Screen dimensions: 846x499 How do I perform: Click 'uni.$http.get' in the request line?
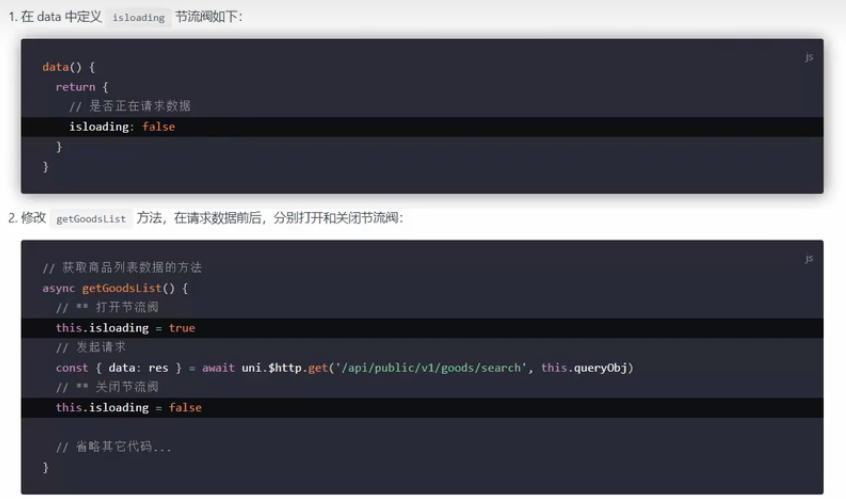[x=285, y=368]
